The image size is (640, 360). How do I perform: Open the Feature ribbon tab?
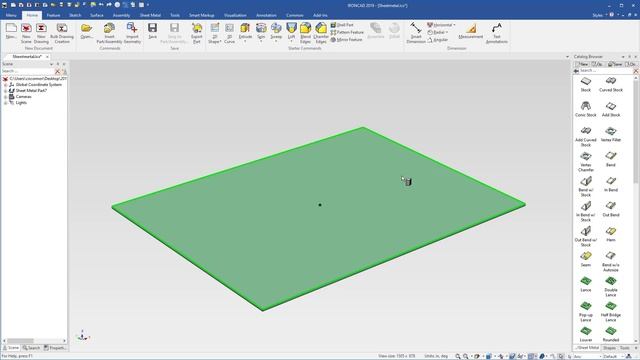coord(53,15)
